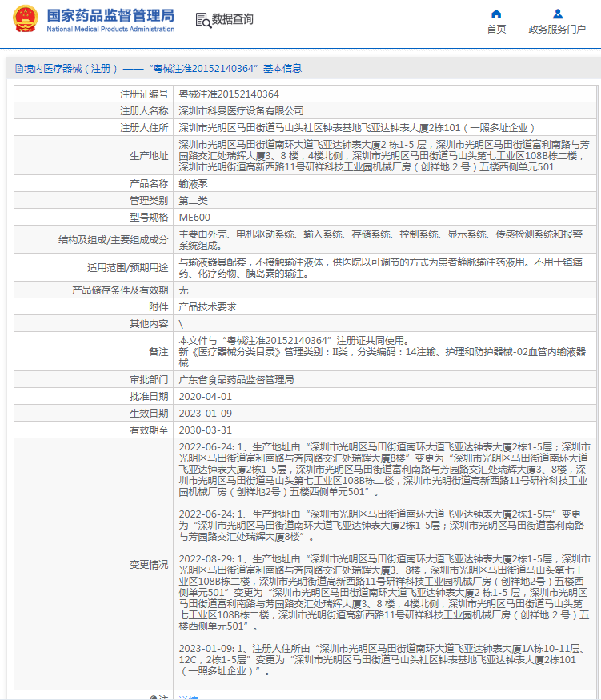Click the 审批部门 label
This screenshot has width=601, height=700.
click(x=149, y=380)
